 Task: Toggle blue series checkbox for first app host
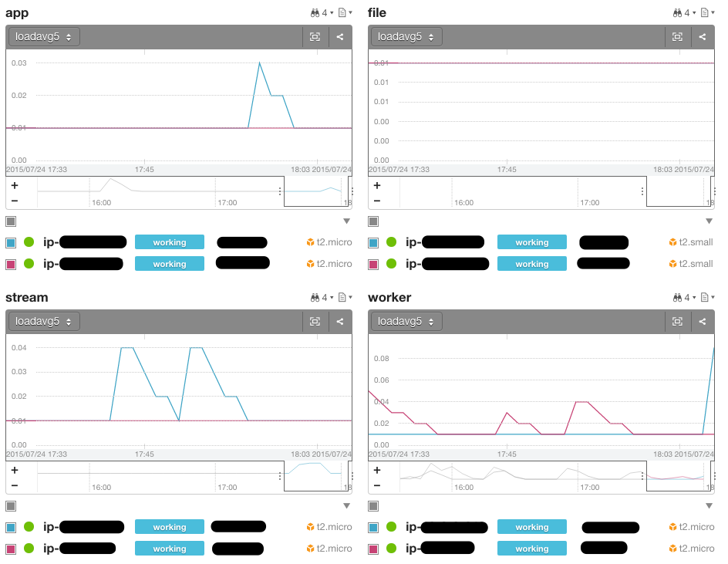pos(11,242)
